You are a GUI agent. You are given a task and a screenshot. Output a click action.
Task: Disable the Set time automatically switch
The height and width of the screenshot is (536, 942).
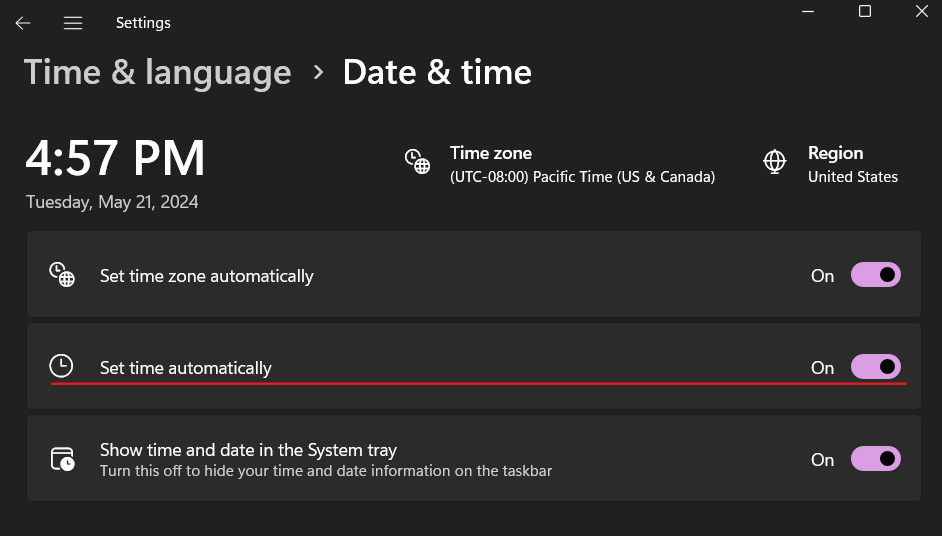(875, 367)
